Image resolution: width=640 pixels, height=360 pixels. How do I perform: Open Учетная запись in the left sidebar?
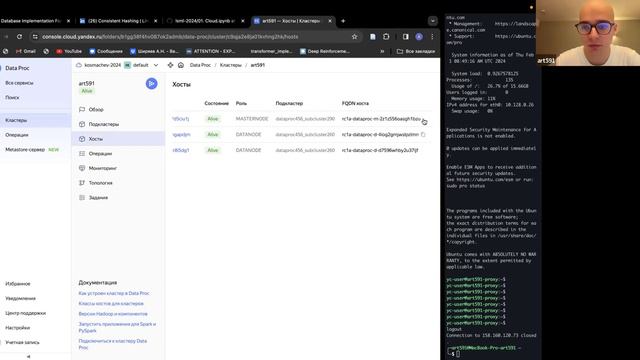22,342
